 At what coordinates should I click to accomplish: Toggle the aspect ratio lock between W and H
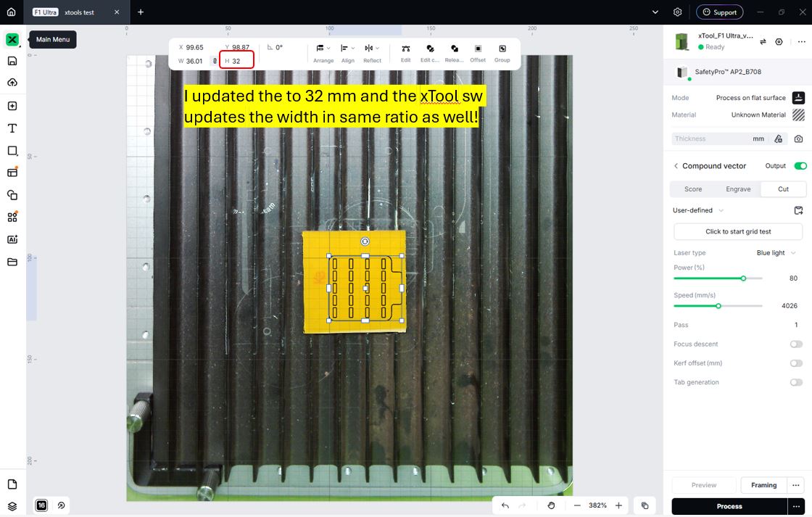pyautogui.click(x=215, y=61)
